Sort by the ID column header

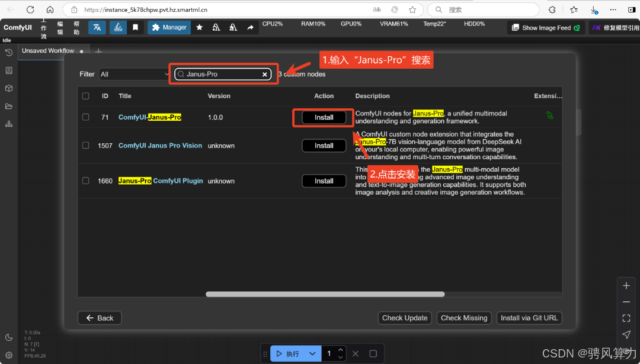coord(105,96)
